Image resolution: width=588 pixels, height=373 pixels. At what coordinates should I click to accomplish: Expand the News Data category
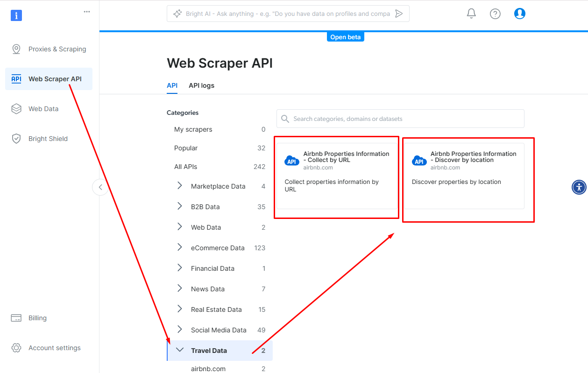(x=180, y=289)
